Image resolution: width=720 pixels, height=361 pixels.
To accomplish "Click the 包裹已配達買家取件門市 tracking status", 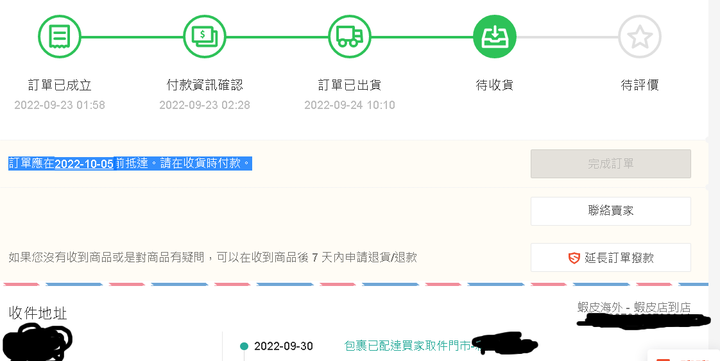I will (408, 346).
